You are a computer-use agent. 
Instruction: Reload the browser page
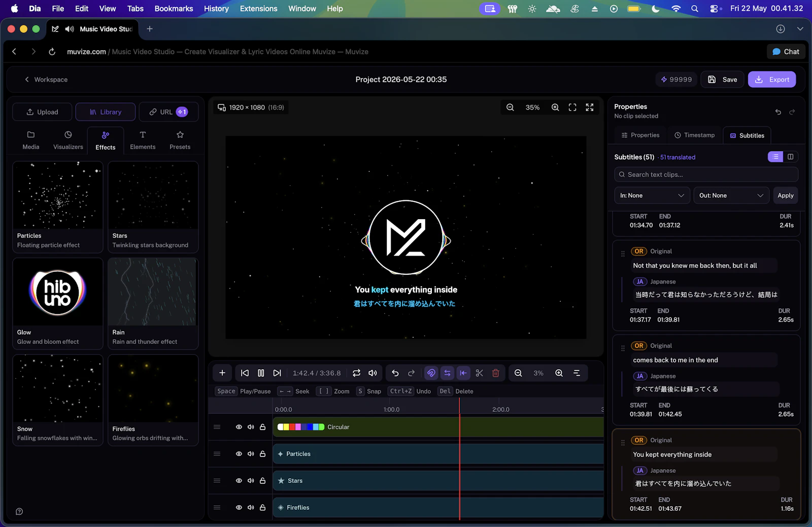pos(52,52)
